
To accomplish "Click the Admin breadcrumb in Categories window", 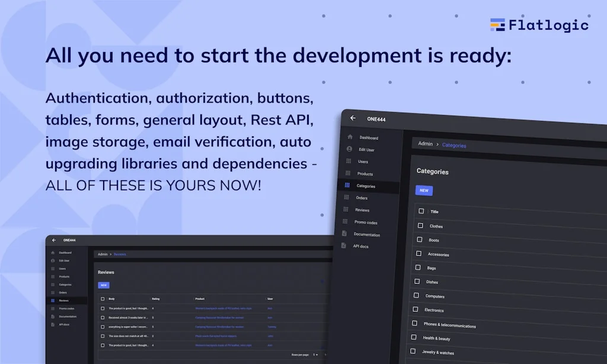I will [425, 144].
